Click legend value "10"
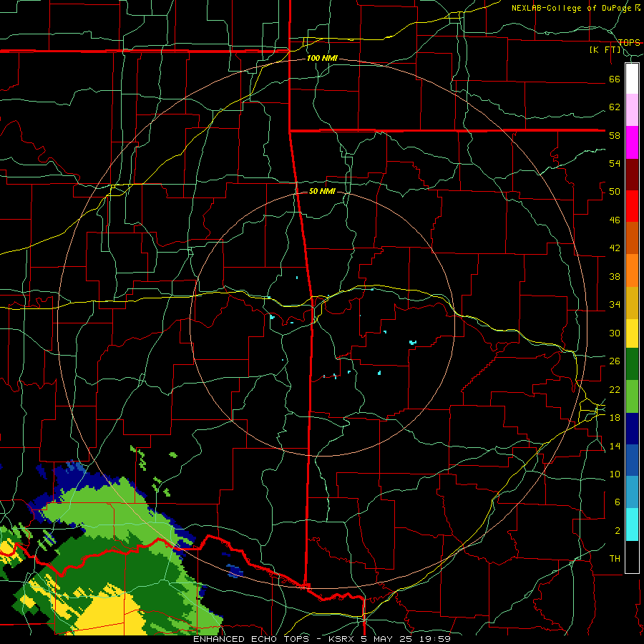Viewport: 644px width, 644px height. point(615,474)
